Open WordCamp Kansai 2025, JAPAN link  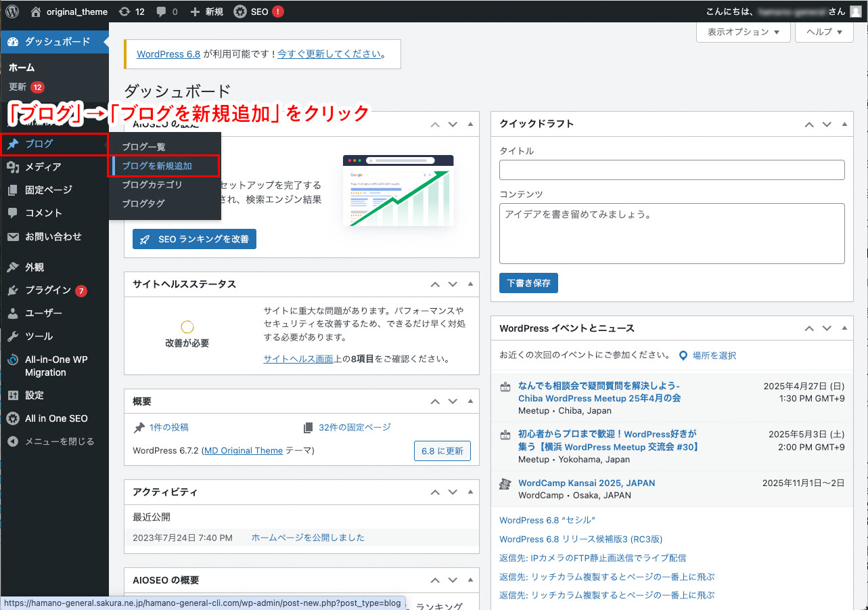point(587,483)
